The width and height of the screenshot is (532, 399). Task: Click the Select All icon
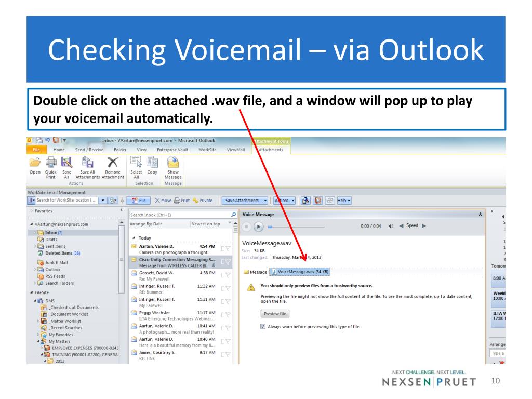tap(136, 163)
